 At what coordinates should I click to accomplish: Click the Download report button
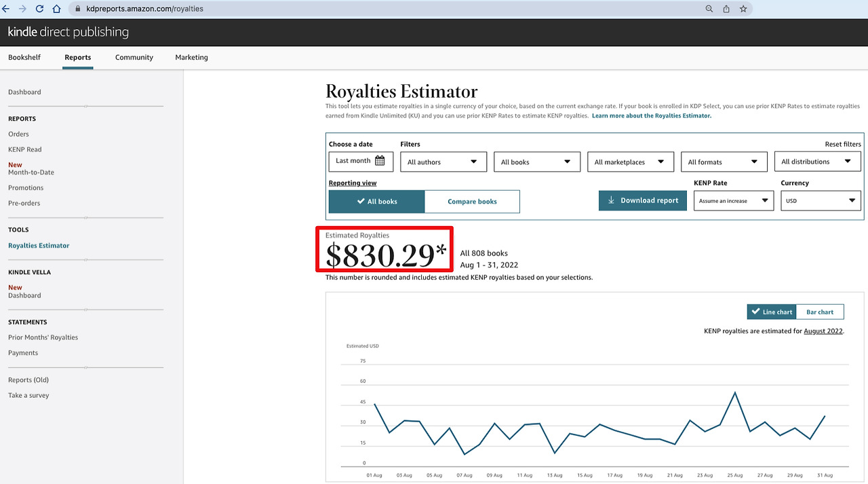643,200
